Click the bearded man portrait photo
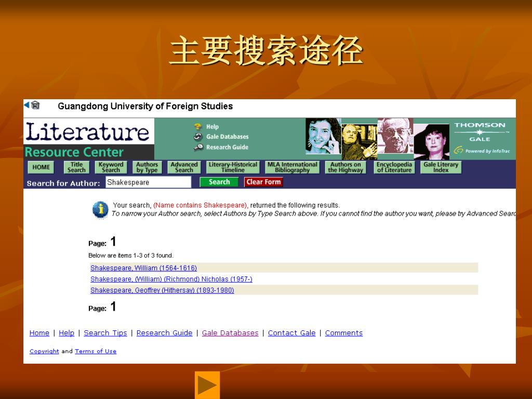This screenshot has height=399, width=532. (359, 141)
